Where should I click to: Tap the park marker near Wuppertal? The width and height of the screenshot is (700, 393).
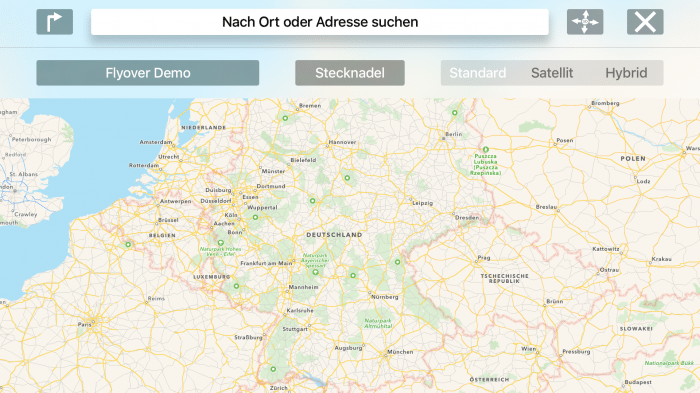(255, 217)
